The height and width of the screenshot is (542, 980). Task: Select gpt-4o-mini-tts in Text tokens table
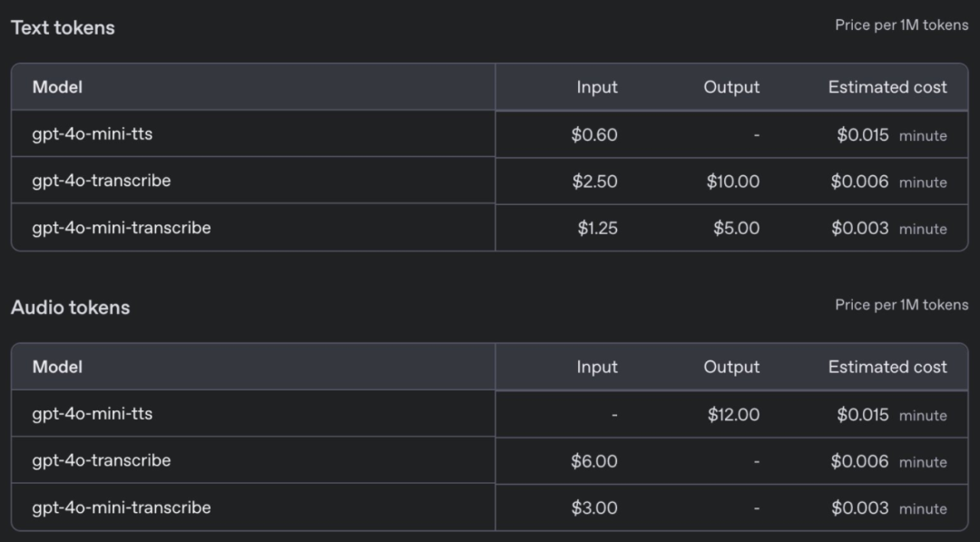[x=92, y=133]
